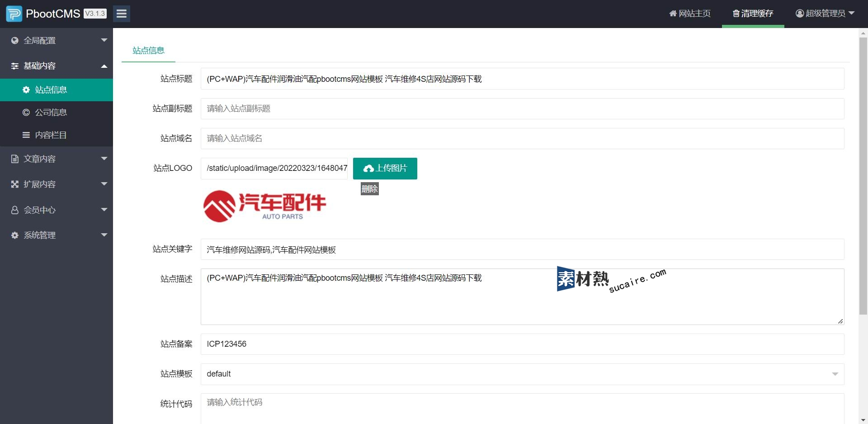Grab the 站点描述 textarea resize handle

pos(840,321)
